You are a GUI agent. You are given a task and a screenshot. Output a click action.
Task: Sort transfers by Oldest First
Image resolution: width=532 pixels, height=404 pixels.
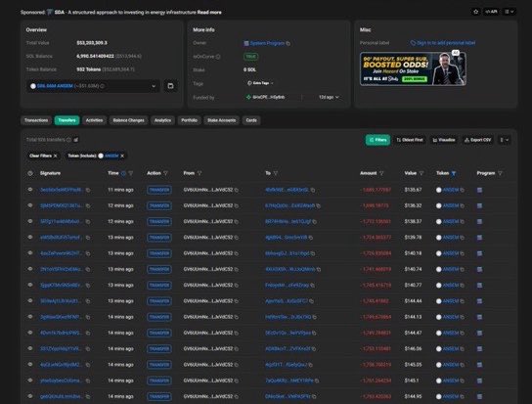pyautogui.click(x=410, y=140)
